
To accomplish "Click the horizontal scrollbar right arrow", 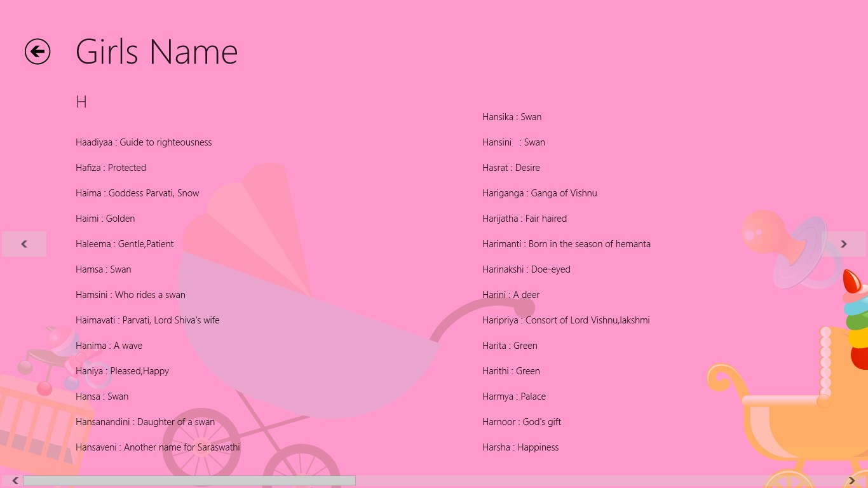I will coord(852,481).
